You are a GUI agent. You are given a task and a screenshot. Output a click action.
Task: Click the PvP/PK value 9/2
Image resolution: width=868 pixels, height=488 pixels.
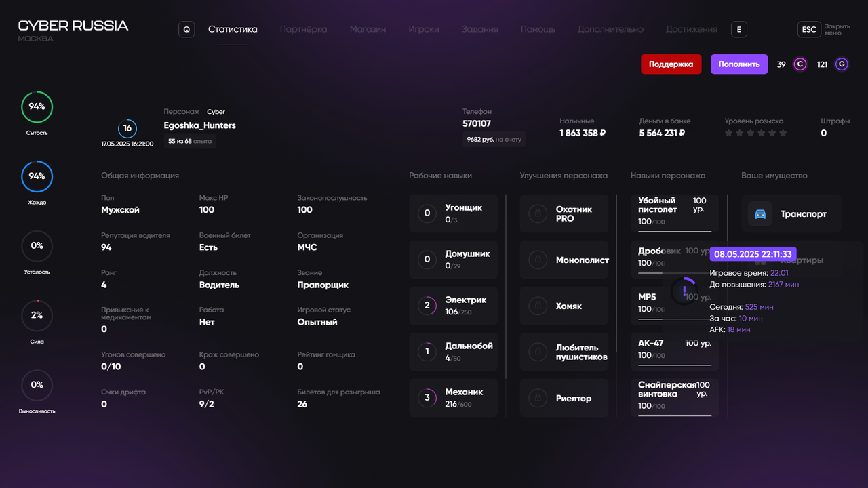[207, 404]
